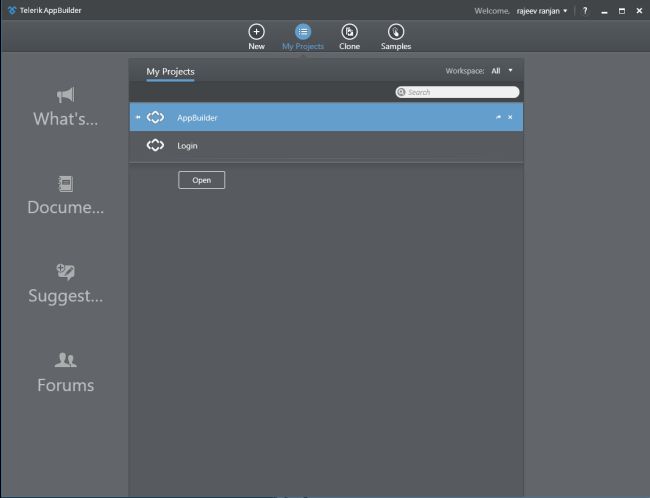Focus the Search input field

click(x=457, y=92)
